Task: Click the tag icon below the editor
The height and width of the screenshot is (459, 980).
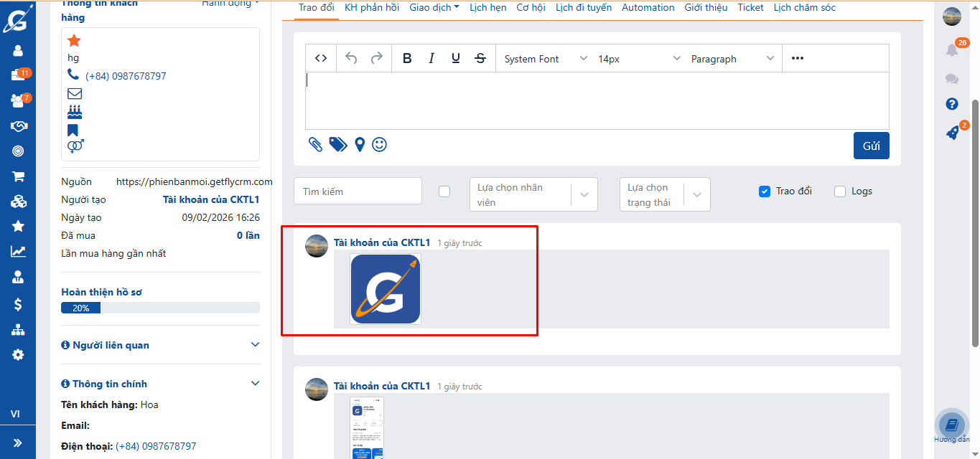Action: [x=338, y=145]
